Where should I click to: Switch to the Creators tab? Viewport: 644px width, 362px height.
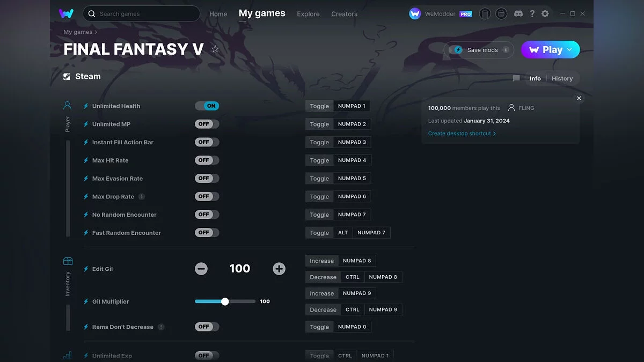click(345, 14)
